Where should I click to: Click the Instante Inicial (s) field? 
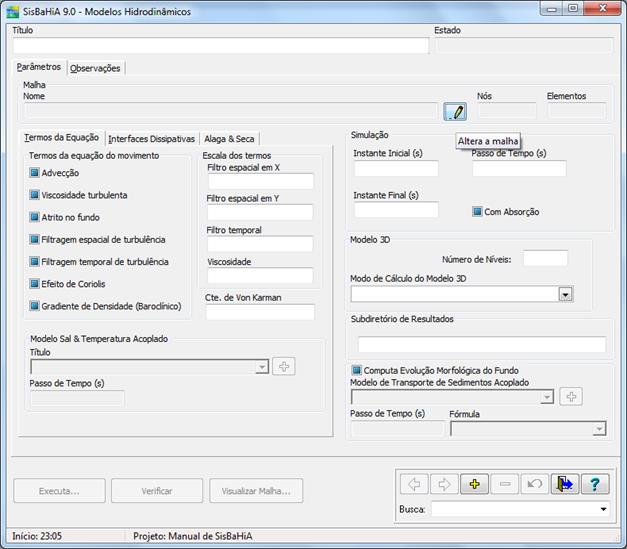[x=396, y=169]
